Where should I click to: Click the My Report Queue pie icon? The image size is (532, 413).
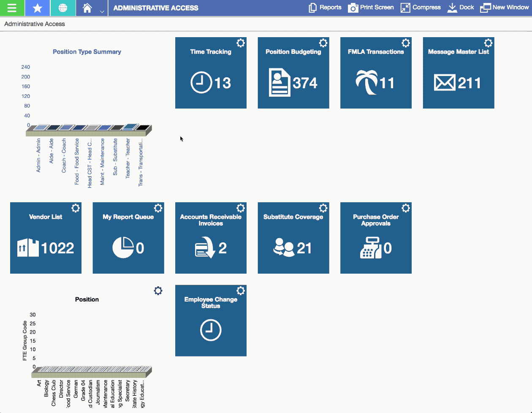pos(123,247)
